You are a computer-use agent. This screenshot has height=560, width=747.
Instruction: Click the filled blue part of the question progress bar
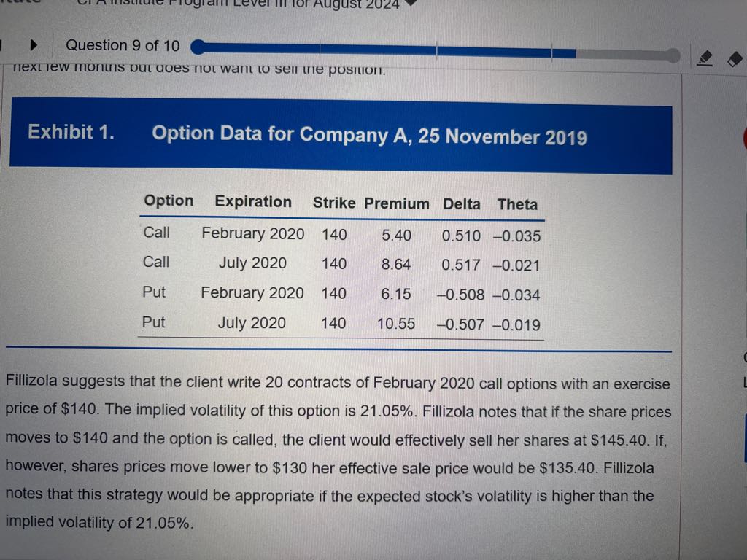387,52
